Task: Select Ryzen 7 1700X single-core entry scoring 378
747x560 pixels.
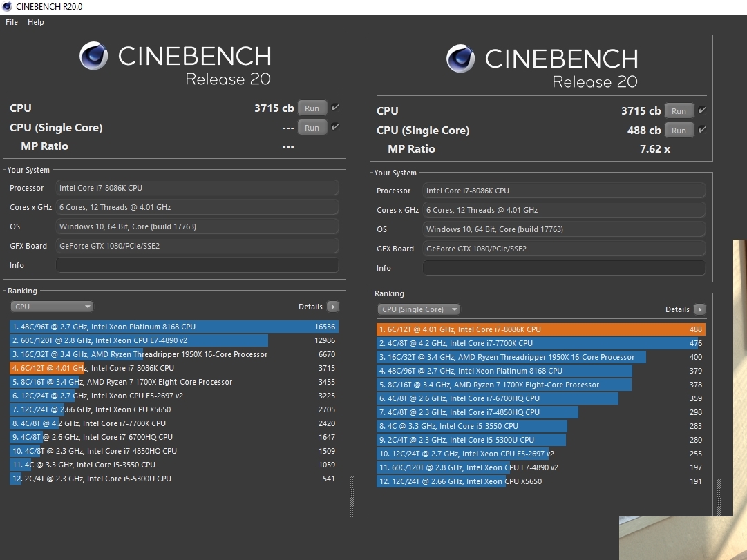Action: pos(540,385)
